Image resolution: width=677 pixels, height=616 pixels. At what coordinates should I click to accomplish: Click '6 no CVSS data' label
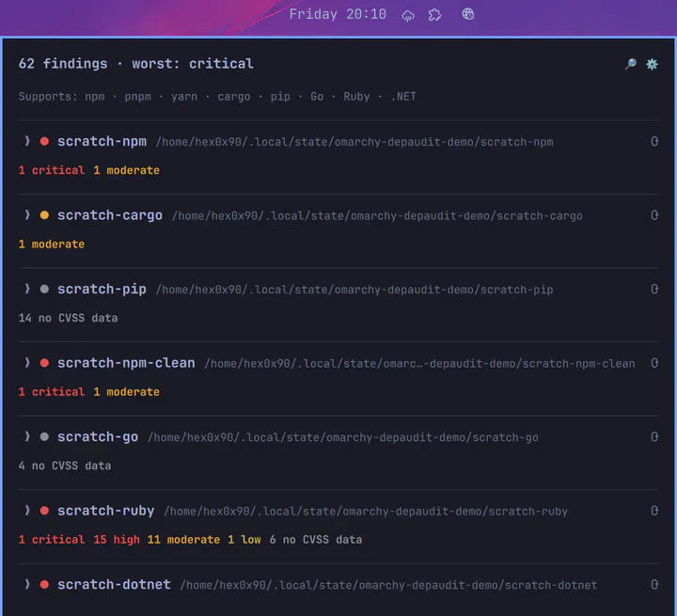tap(316, 540)
